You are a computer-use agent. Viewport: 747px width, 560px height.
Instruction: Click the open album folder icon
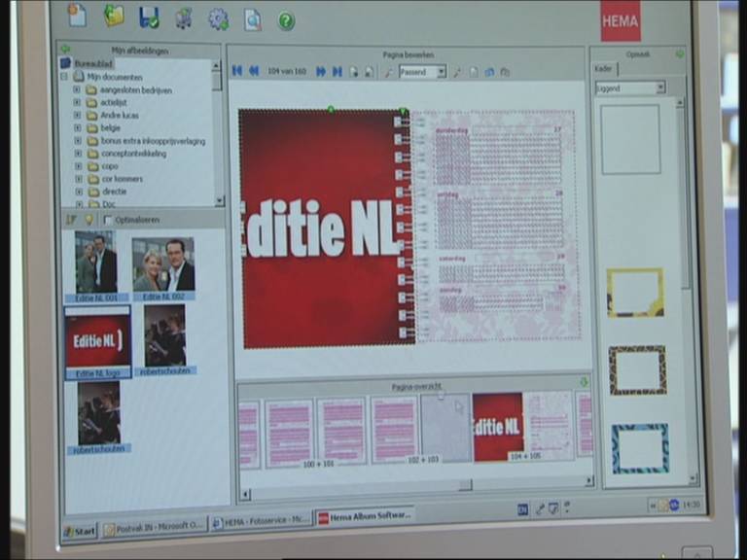[x=114, y=17]
